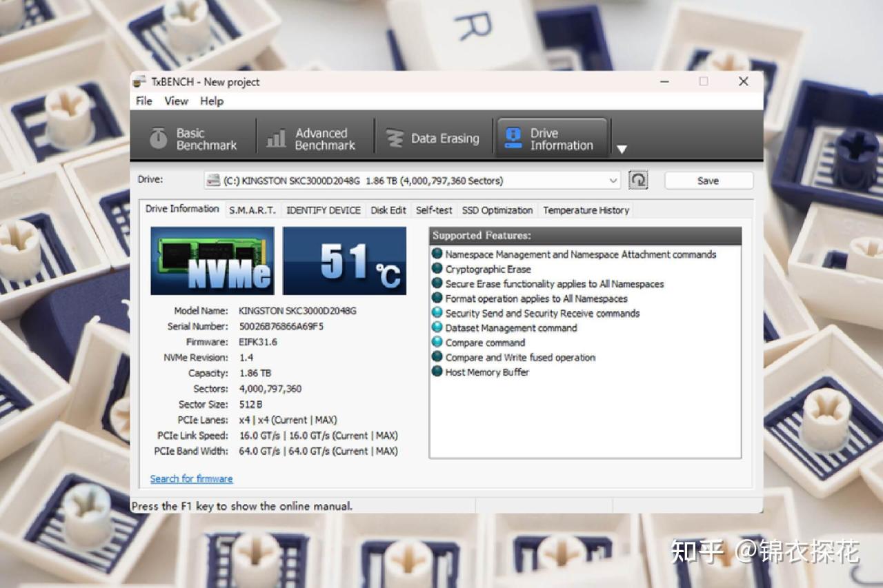The image size is (883, 588).
Task: Click the TxBENCH title bar app icon
Action: pyautogui.click(x=140, y=81)
